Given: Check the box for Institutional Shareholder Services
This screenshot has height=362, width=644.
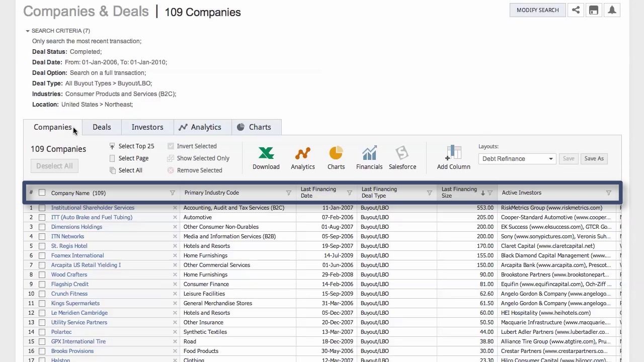Looking at the screenshot, I should coord(42,208).
